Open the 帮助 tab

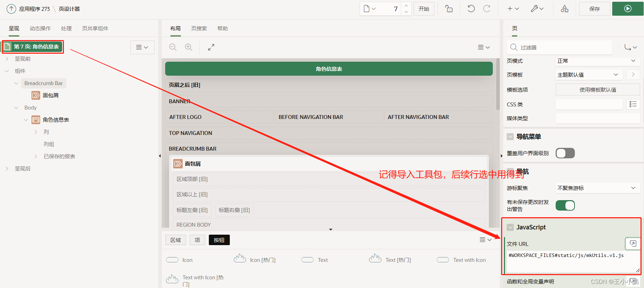click(x=222, y=29)
